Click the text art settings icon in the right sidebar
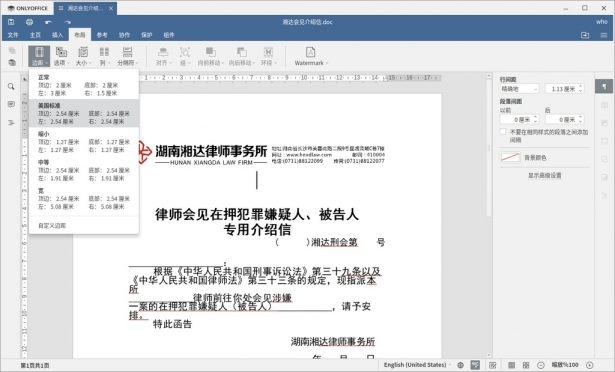Image resolution: width=615 pixels, height=372 pixels. [x=604, y=195]
